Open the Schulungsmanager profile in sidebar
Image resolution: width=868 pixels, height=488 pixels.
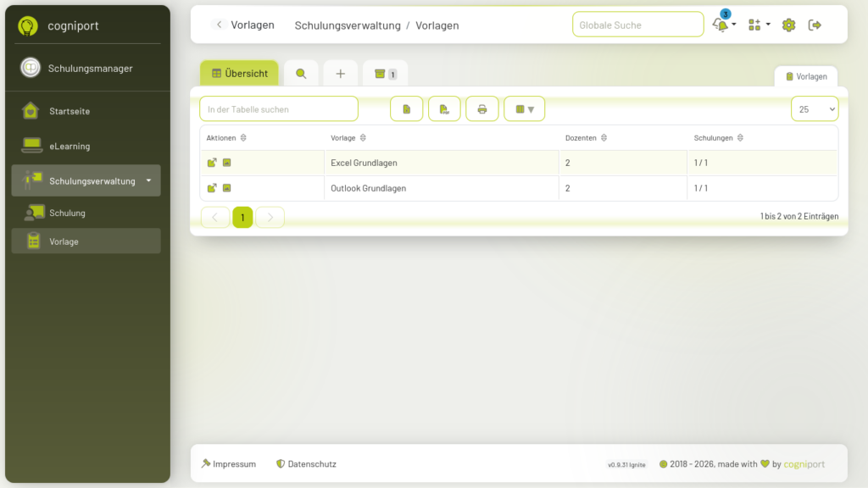coord(86,68)
